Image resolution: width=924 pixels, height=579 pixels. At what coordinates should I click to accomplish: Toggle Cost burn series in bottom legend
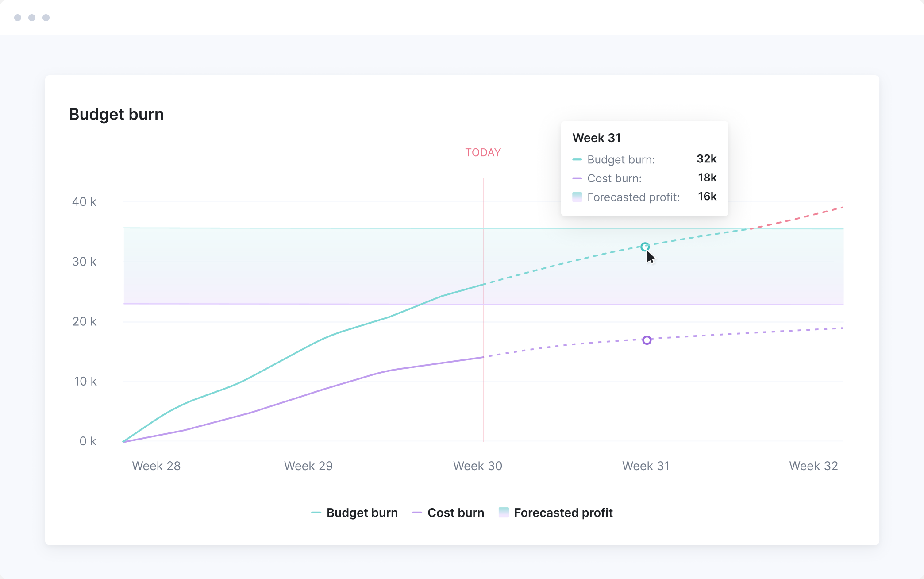click(x=455, y=513)
